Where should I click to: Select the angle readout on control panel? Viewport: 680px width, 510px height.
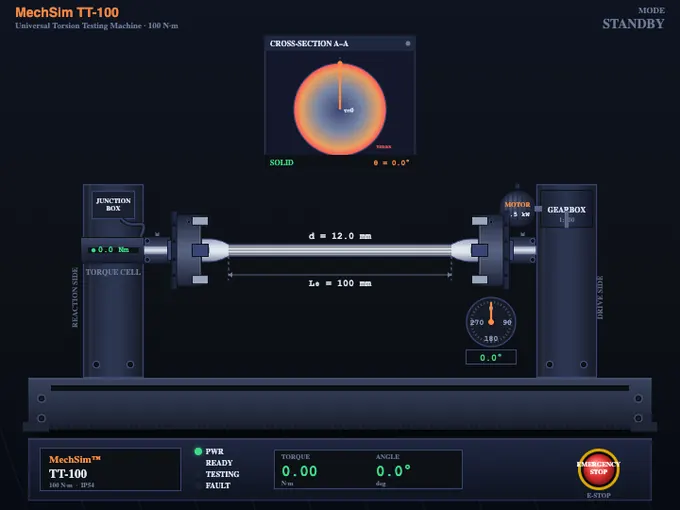[x=393, y=471]
